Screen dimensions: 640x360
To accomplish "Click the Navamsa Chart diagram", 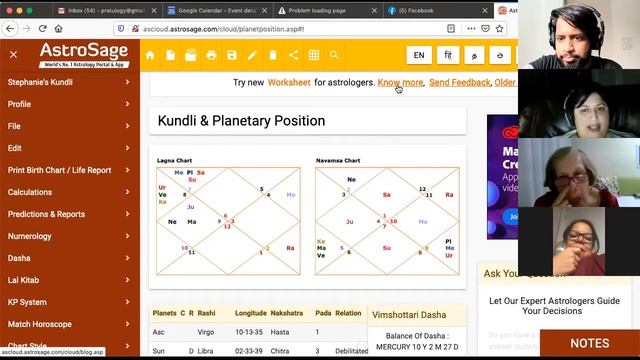I will (387, 221).
